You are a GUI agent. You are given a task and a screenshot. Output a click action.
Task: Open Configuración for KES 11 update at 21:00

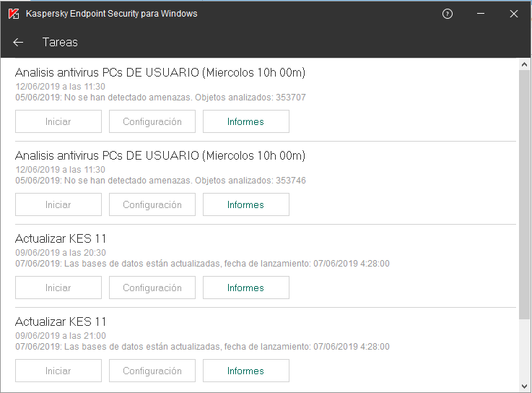(152, 371)
